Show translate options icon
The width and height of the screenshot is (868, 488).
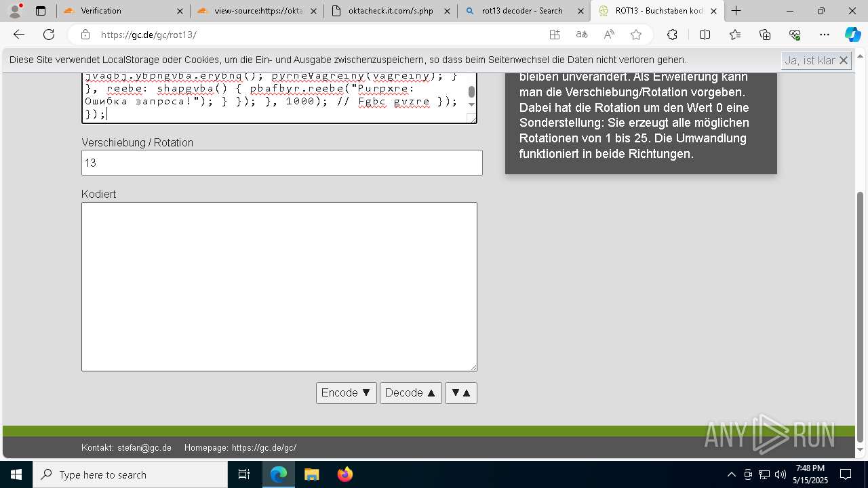pos(582,35)
